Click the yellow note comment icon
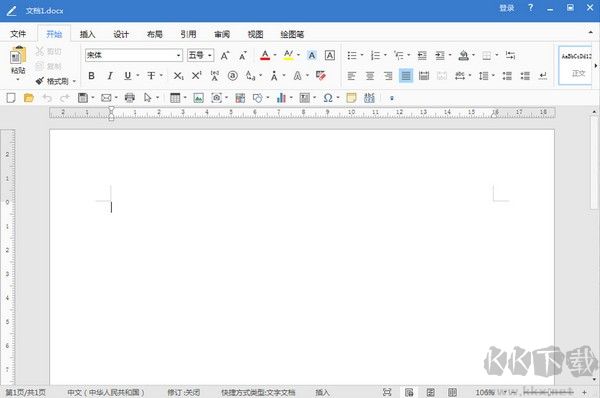The width and height of the screenshot is (600, 398). click(351, 98)
